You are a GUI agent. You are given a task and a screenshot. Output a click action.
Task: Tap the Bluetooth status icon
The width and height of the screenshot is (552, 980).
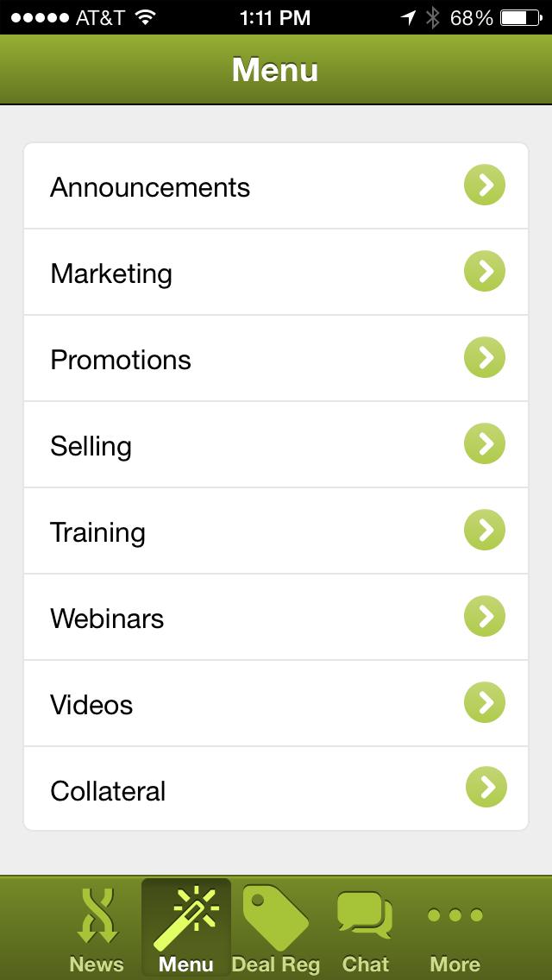click(x=433, y=17)
